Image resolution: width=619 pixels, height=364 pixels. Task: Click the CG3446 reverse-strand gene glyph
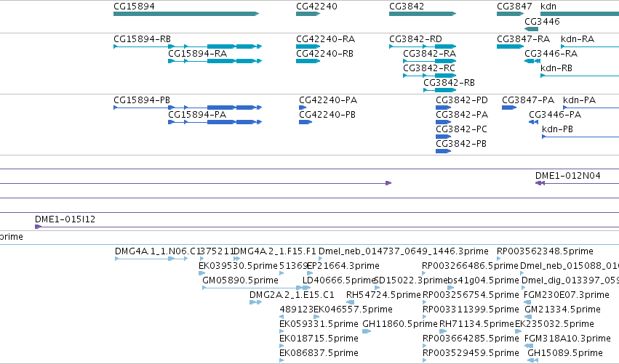[532, 29]
